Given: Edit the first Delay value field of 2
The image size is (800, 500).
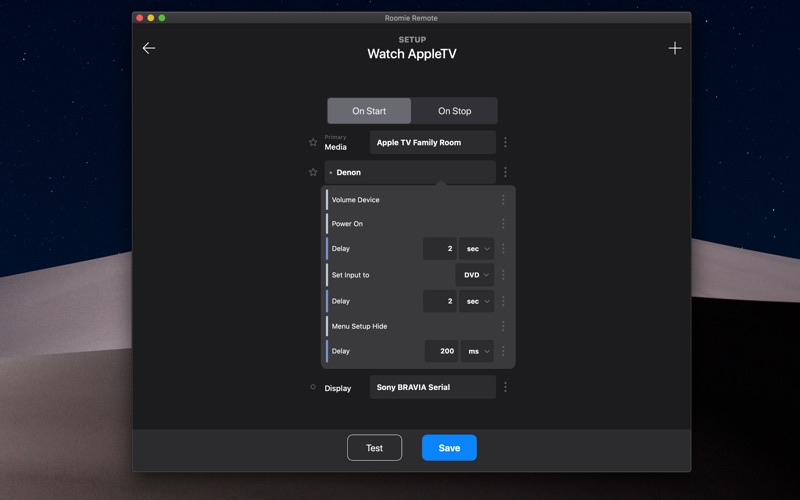Looking at the screenshot, I should pos(440,248).
